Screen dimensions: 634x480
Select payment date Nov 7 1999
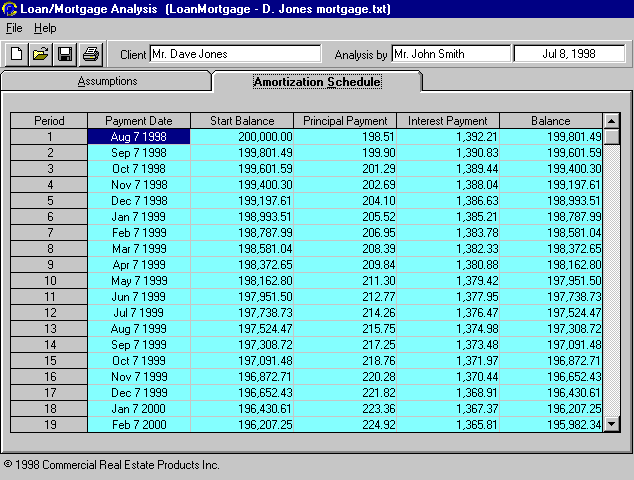pos(139,377)
